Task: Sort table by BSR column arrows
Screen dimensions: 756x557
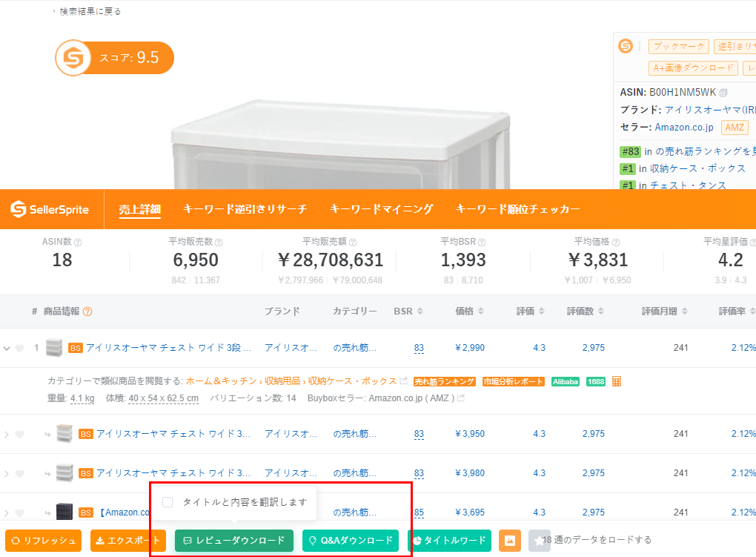Action: click(x=420, y=312)
